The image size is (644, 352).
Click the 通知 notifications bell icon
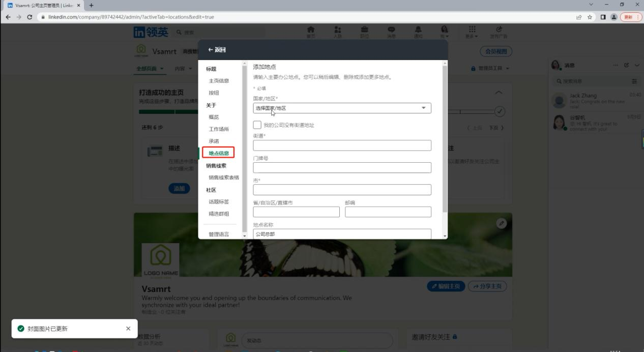click(x=418, y=32)
